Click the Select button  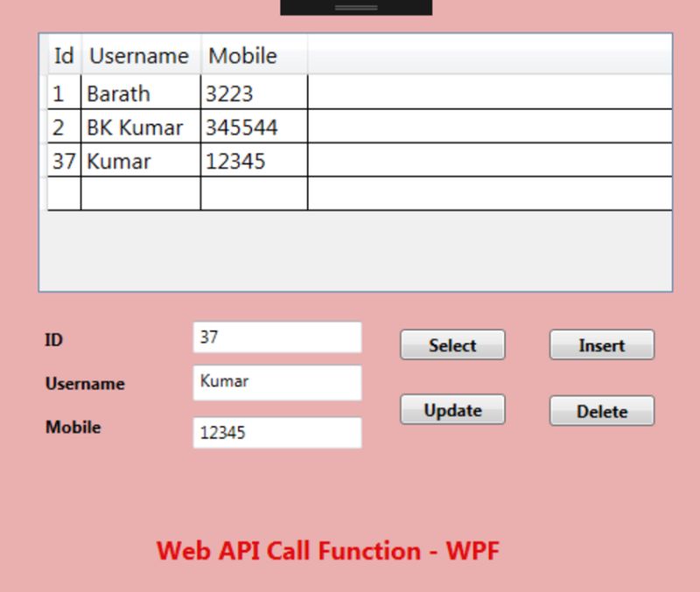click(x=451, y=345)
